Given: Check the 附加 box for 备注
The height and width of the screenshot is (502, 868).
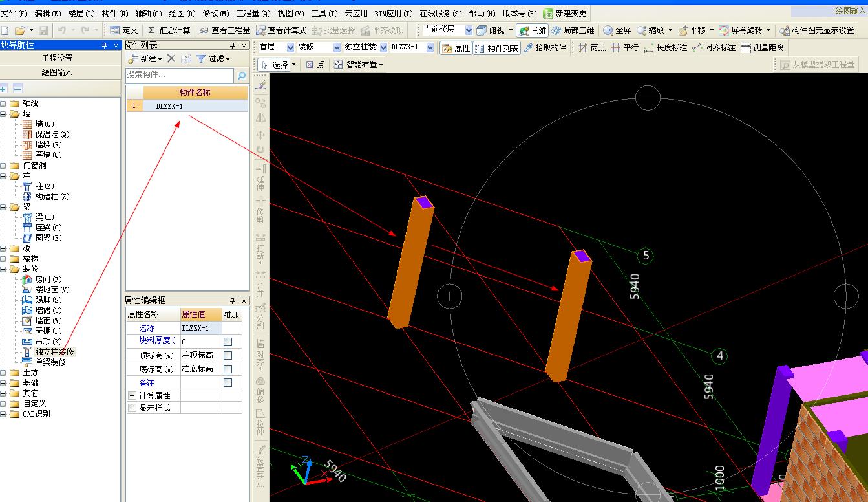Looking at the screenshot, I should click(x=228, y=383).
